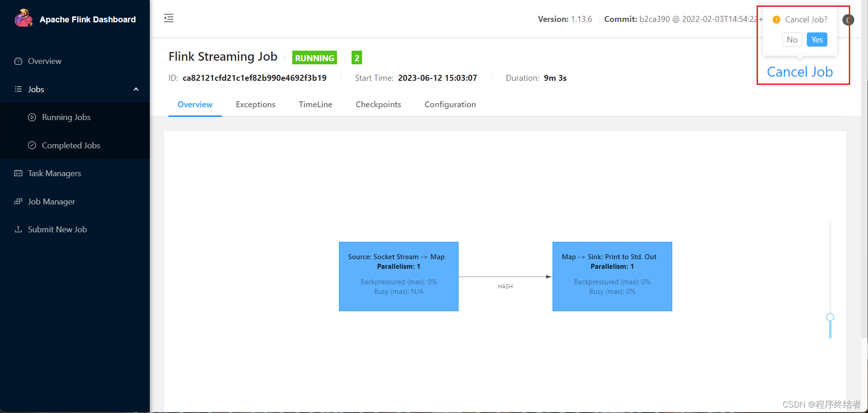Click the graph zoom slider handle
The image size is (868, 413).
[x=830, y=317]
